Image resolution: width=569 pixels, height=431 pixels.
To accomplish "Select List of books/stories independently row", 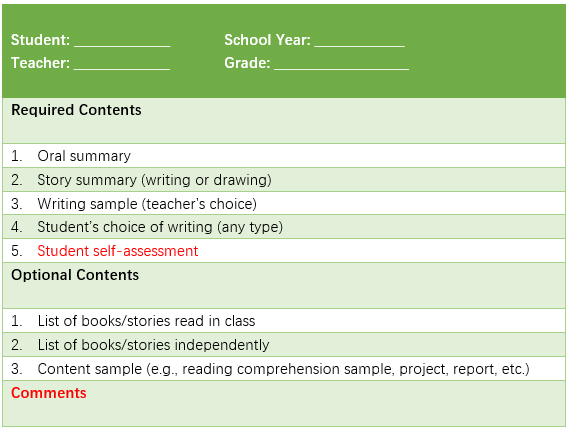I will (x=284, y=345).
